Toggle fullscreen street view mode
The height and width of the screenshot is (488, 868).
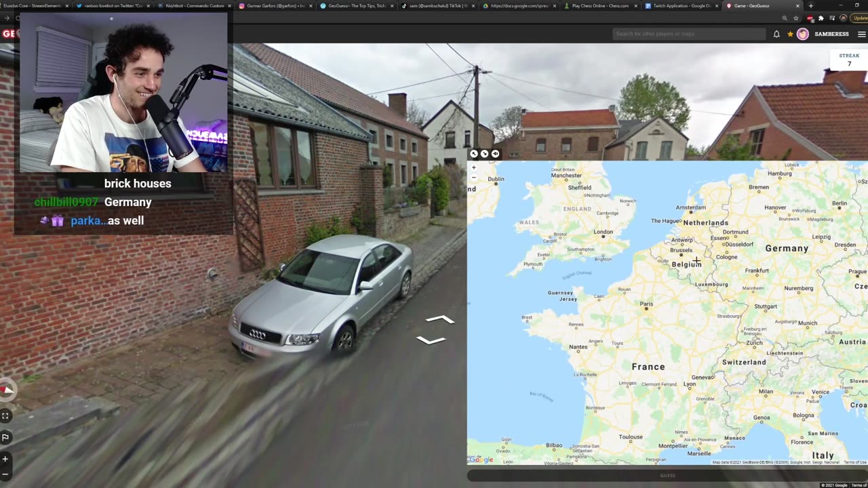click(x=5, y=415)
